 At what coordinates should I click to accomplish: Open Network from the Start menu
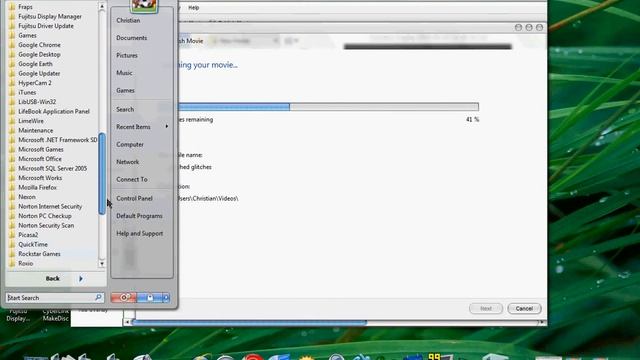point(127,162)
